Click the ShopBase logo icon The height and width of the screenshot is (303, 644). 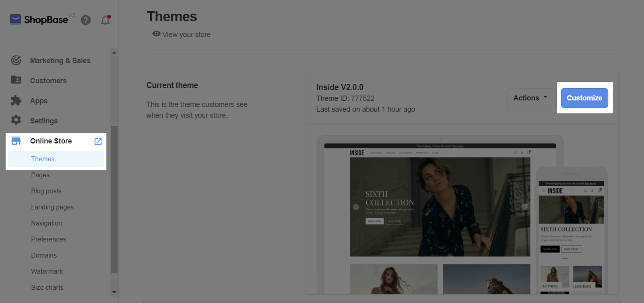pyautogui.click(x=15, y=19)
